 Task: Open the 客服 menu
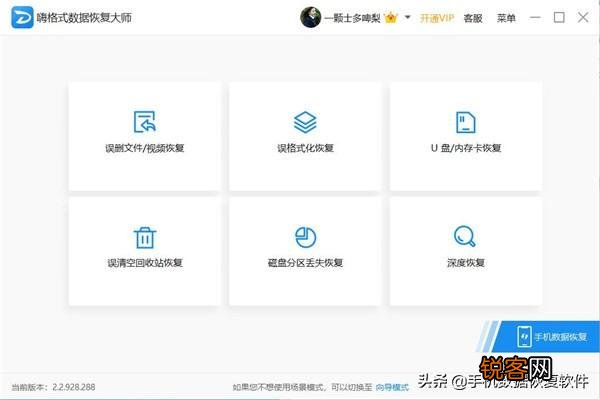click(x=473, y=18)
